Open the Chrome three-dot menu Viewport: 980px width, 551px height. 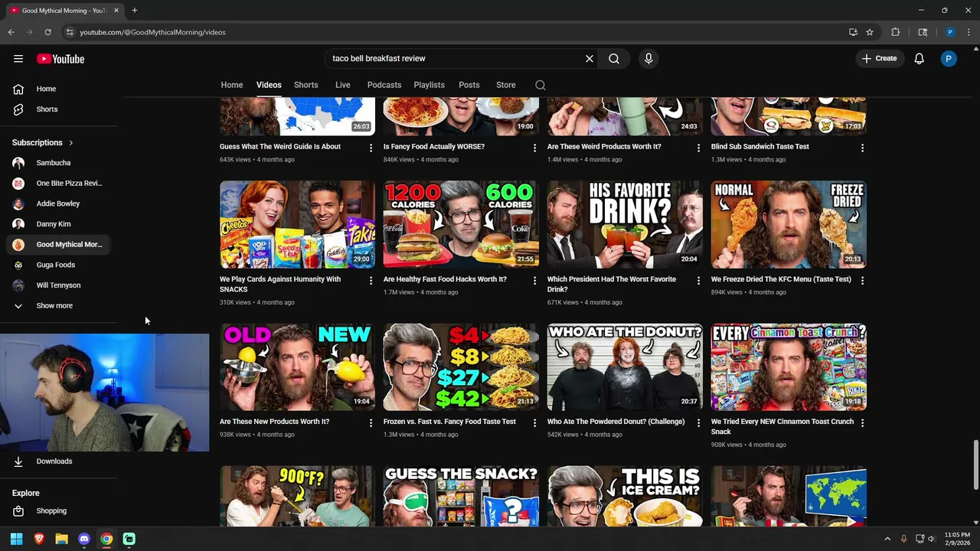click(969, 32)
